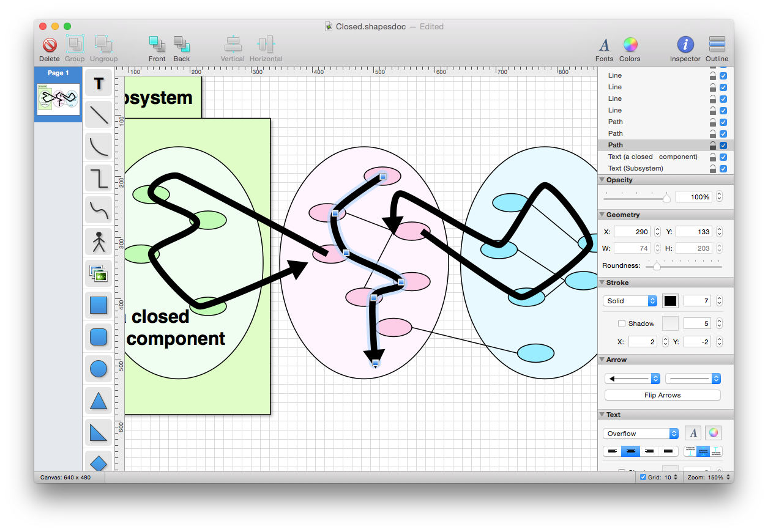Click the Roundness slider control

657,265
